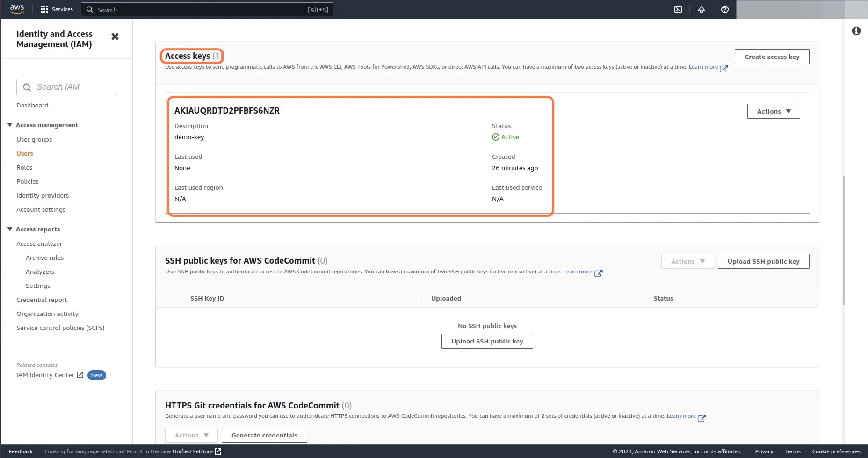Open the info panel via the i icon
This screenshot has height=458, width=868.
[857, 30]
